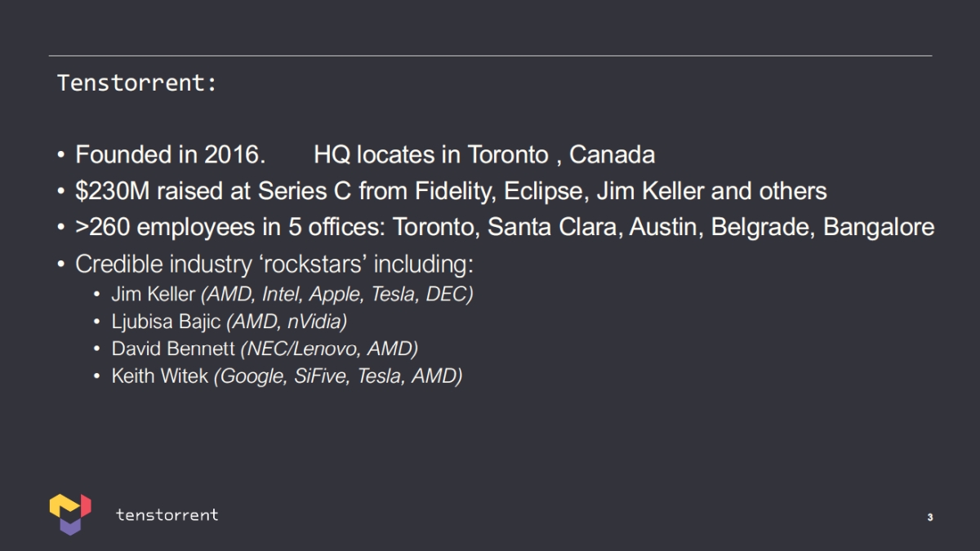Screen dimensions: 980x551
Task: Click the word "Bangalore" in office list
Action: click(879, 227)
